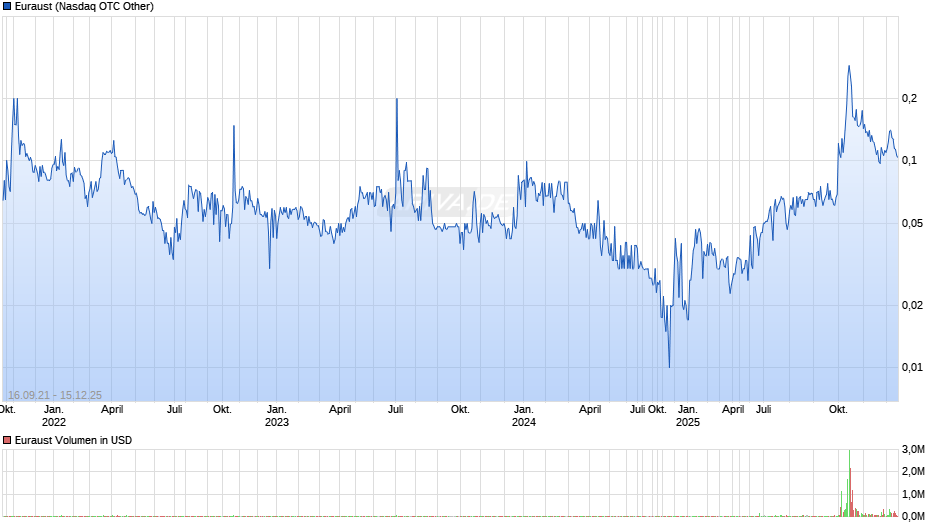Click the 0,02 price axis label

point(912,305)
